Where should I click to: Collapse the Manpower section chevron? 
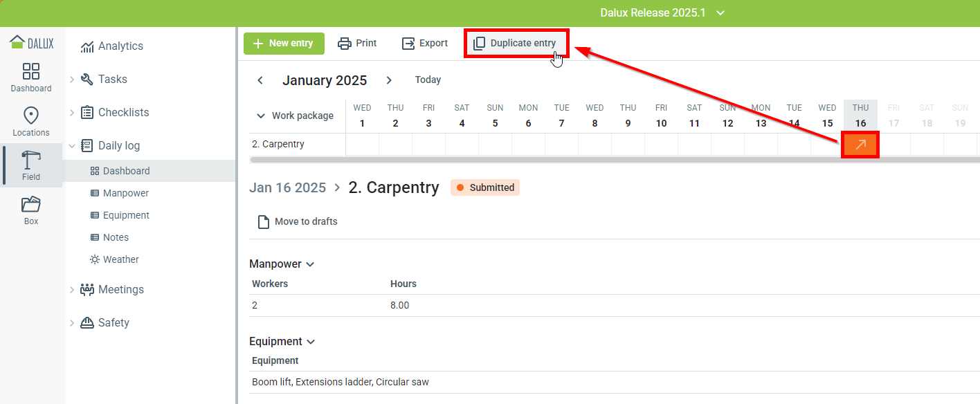click(310, 264)
